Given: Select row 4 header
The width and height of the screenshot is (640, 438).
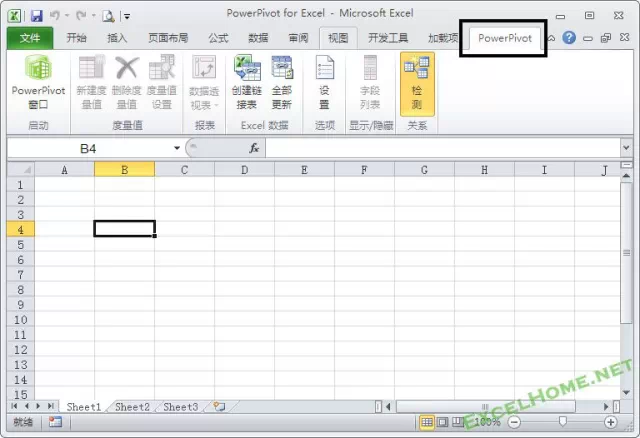Looking at the screenshot, I should (x=21, y=229).
